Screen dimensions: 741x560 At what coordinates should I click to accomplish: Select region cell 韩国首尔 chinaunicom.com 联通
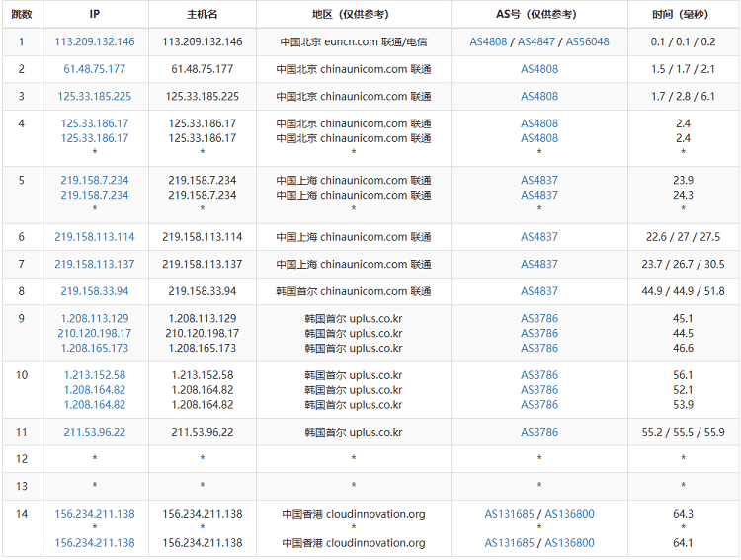click(354, 291)
